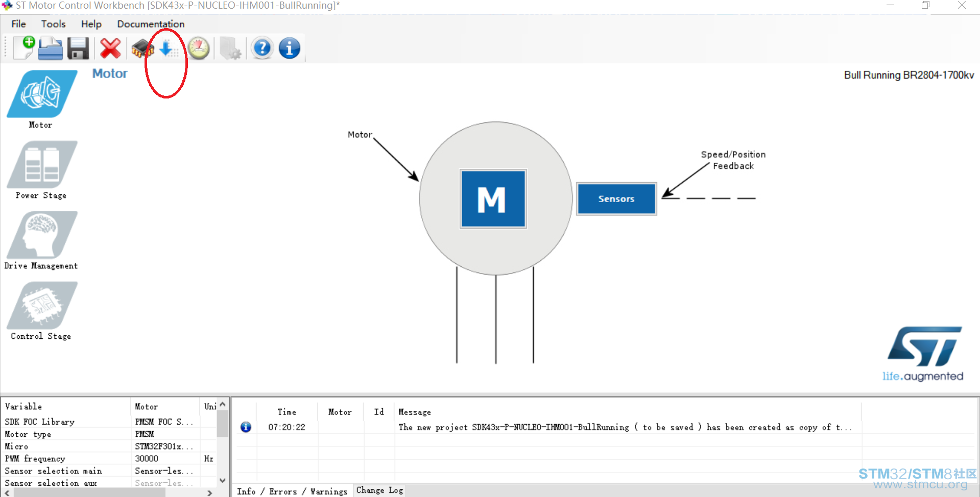
Task: Click the greyed Sensor-les... value for Sensor selection aux
Action: 164,483
